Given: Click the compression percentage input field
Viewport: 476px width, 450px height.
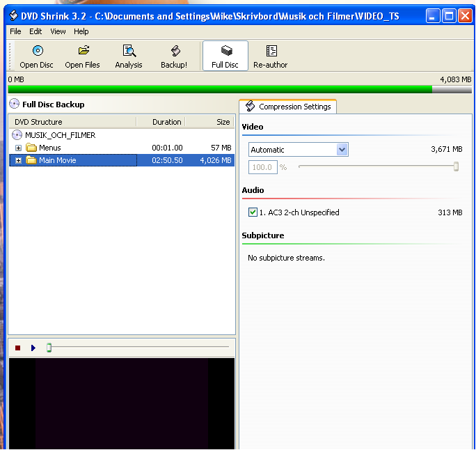Looking at the screenshot, I should point(263,167).
